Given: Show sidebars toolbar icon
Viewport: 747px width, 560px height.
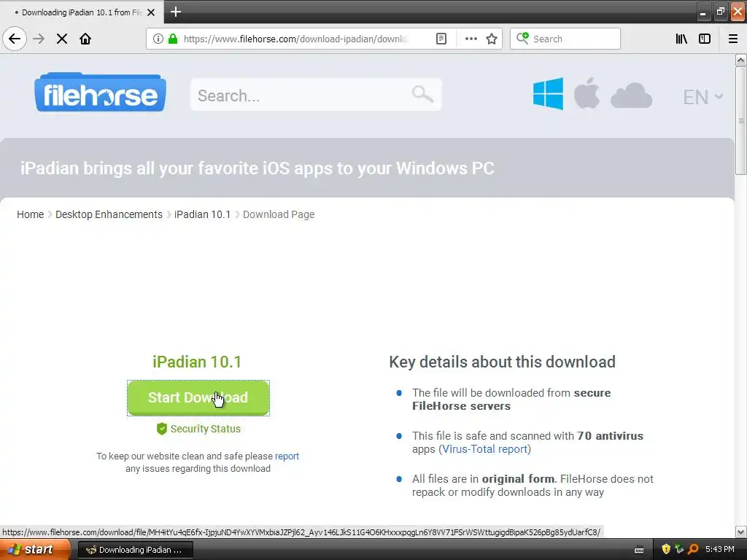Looking at the screenshot, I should pos(705,39).
